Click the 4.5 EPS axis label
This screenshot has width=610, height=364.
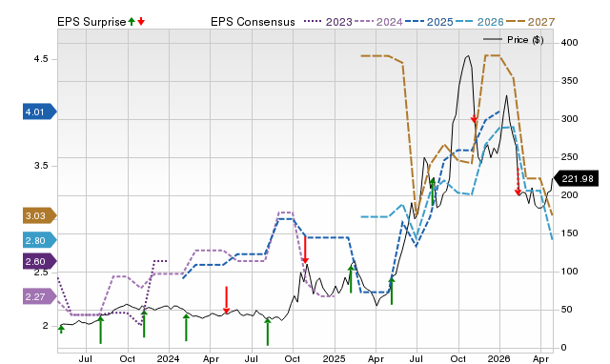click(x=41, y=59)
